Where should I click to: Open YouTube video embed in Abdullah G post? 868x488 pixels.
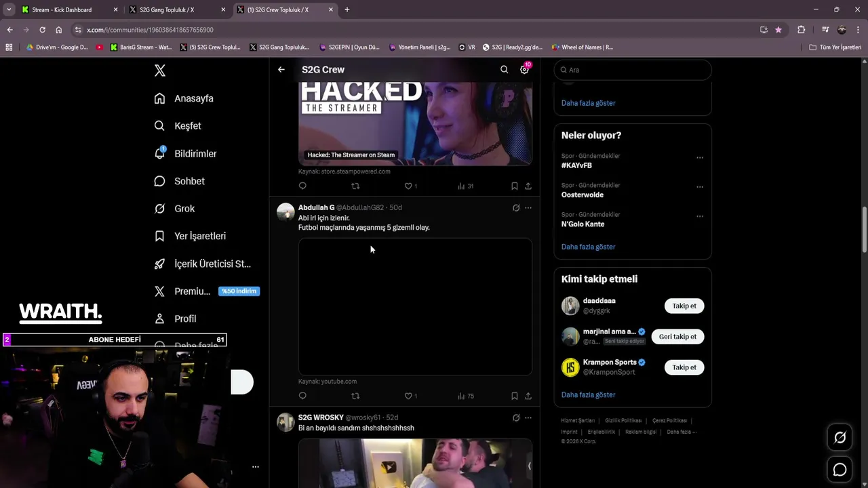(415, 306)
